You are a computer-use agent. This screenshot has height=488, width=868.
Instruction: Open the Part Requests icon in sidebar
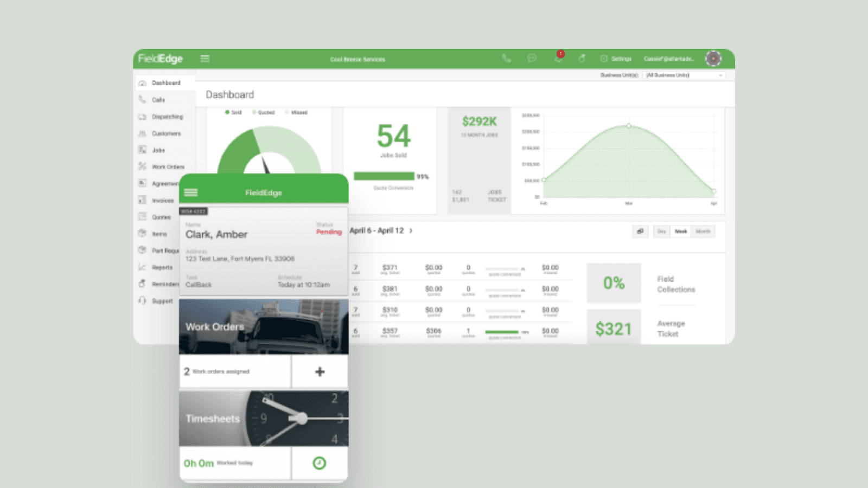coord(142,251)
